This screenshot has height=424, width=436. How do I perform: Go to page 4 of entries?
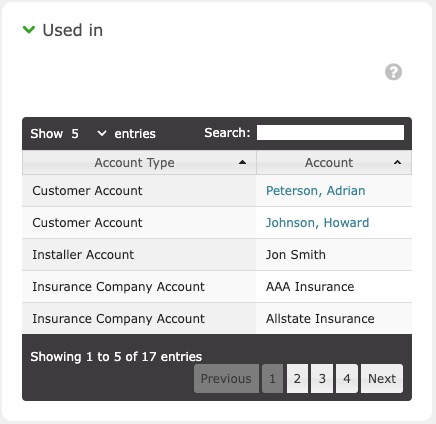click(347, 379)
